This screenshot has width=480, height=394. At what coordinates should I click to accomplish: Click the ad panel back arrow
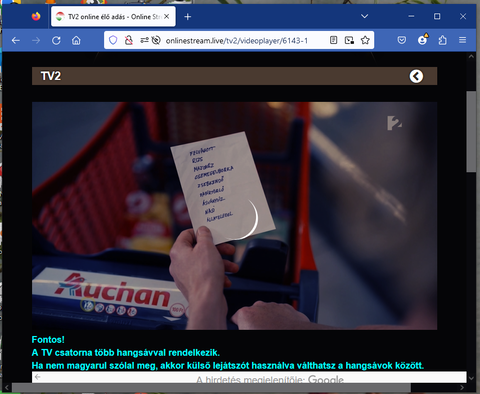click(x=38, y=377)
